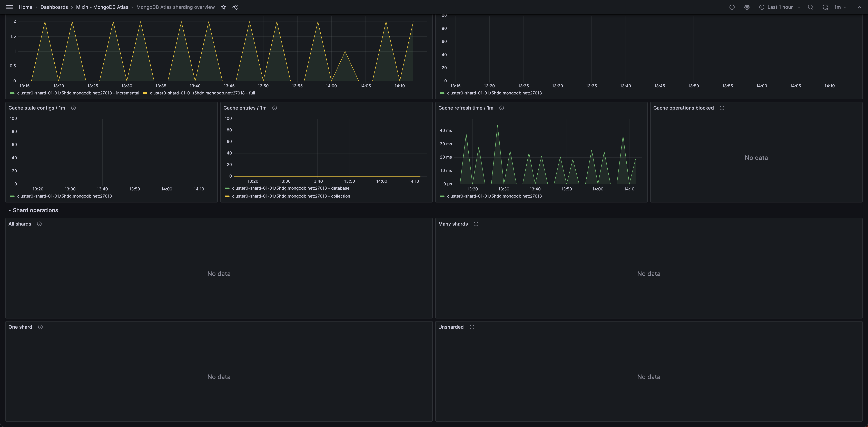Open Mixin - MongoDB Atlas breadcrumb folder
Screen dimensions: 868x427
coord(102,7)
